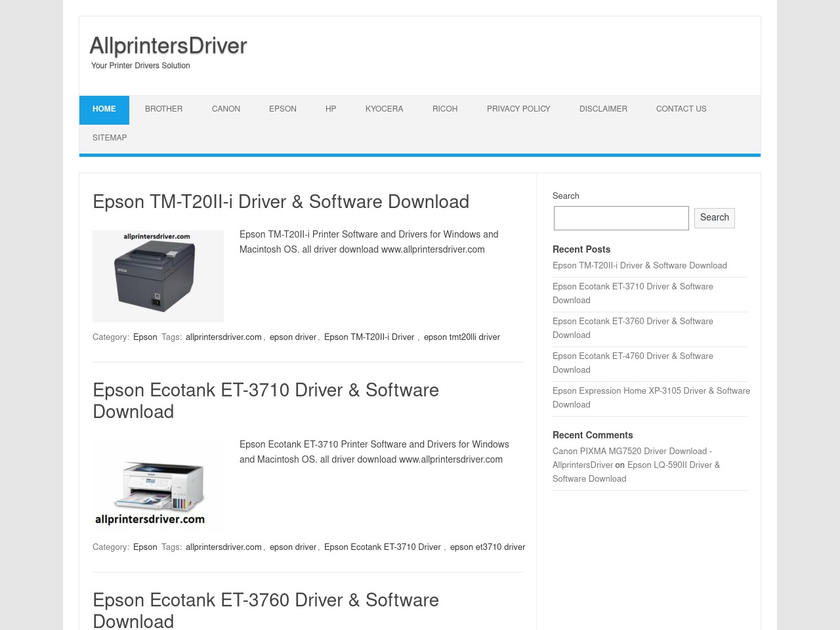Image resolution: width=840 pixels, height=630 pixels.
Task: Select the HOME menu item
Action: (x=104, y=110)
